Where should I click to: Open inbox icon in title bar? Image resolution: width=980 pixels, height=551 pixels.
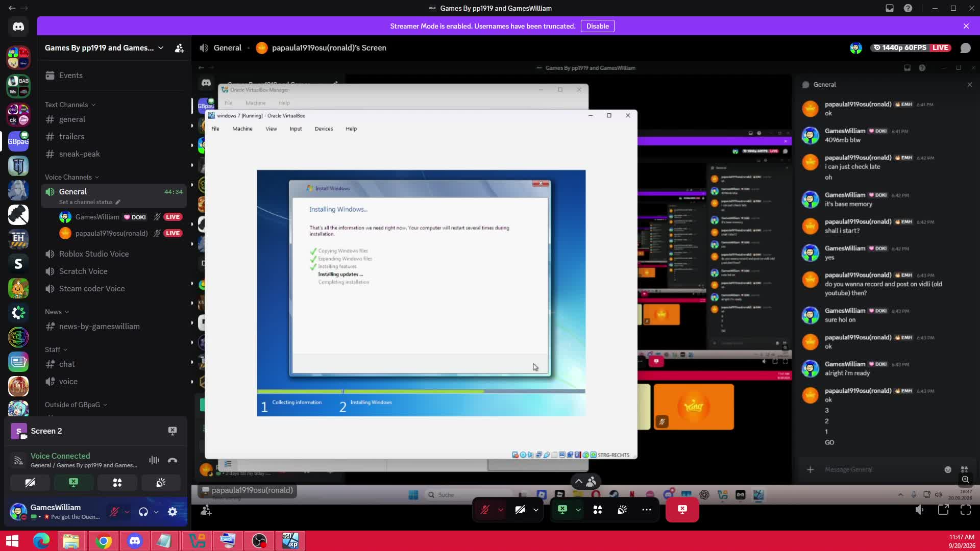point(890,8)
